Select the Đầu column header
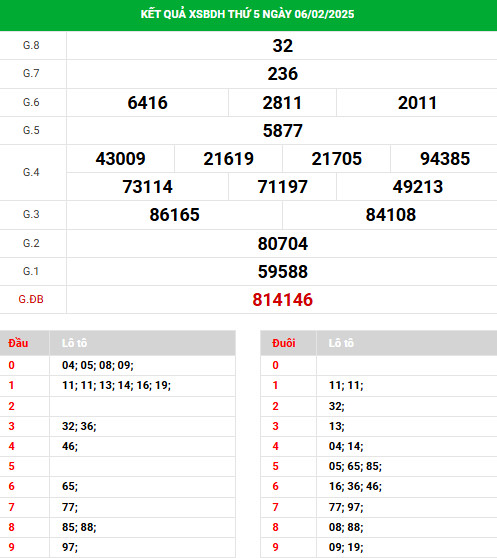 18,343
